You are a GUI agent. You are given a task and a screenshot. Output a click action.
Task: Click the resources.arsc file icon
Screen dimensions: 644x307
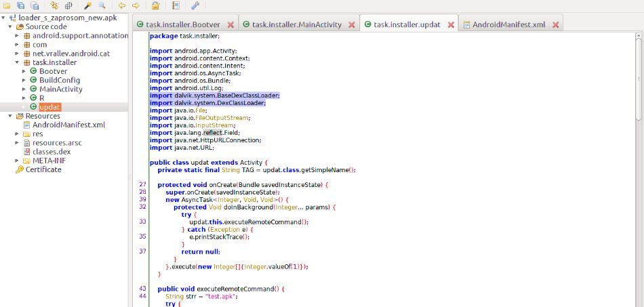(26, 143)
